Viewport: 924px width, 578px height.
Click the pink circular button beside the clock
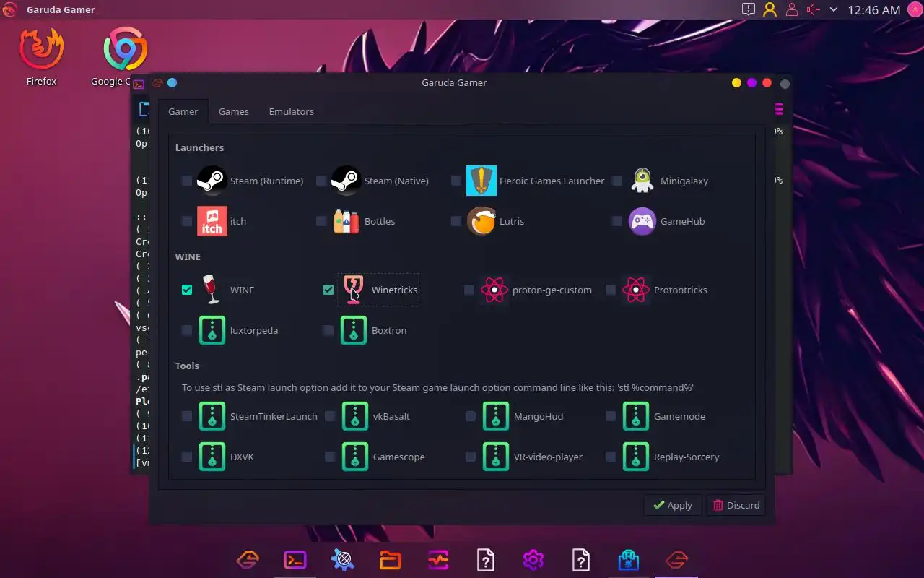click(914, 9)
